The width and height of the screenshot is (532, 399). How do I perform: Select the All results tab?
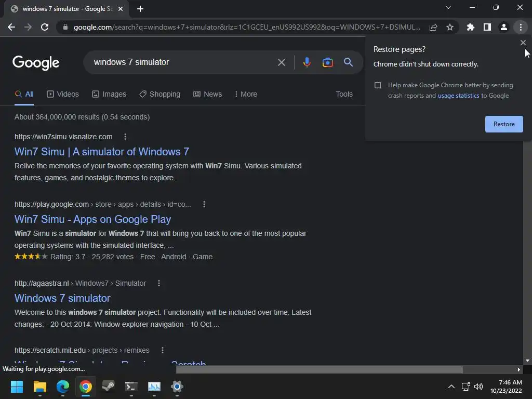click(24, 95)
